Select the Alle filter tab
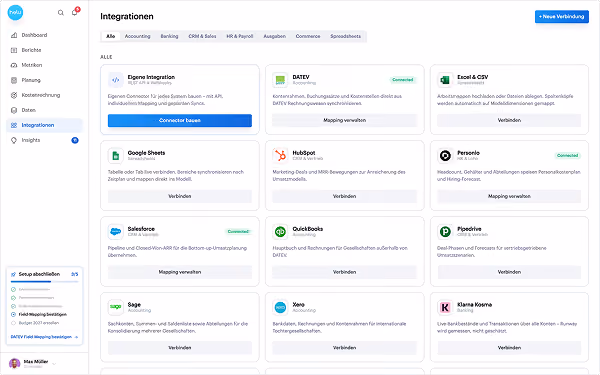 [111, 36]
